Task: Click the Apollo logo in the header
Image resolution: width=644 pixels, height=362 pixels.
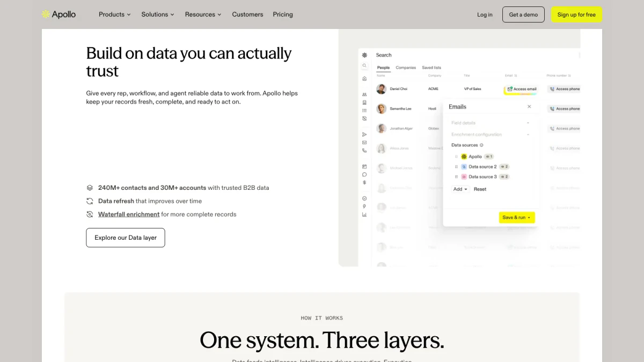Action: coord(59,14)
